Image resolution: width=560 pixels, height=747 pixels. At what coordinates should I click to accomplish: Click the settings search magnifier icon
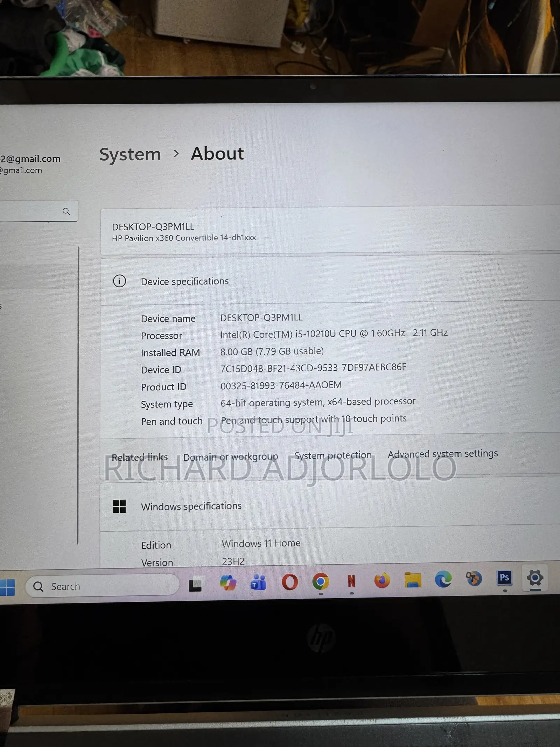(x=66, y=211)
